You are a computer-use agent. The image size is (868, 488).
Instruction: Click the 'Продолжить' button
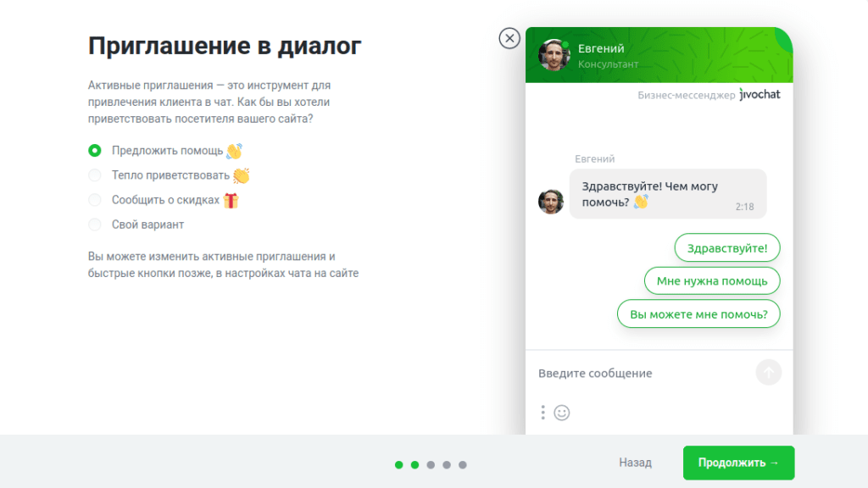click(738, 463)
